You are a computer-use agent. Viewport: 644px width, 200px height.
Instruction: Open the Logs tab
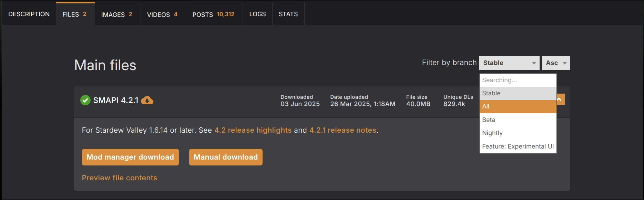[257, 14]
